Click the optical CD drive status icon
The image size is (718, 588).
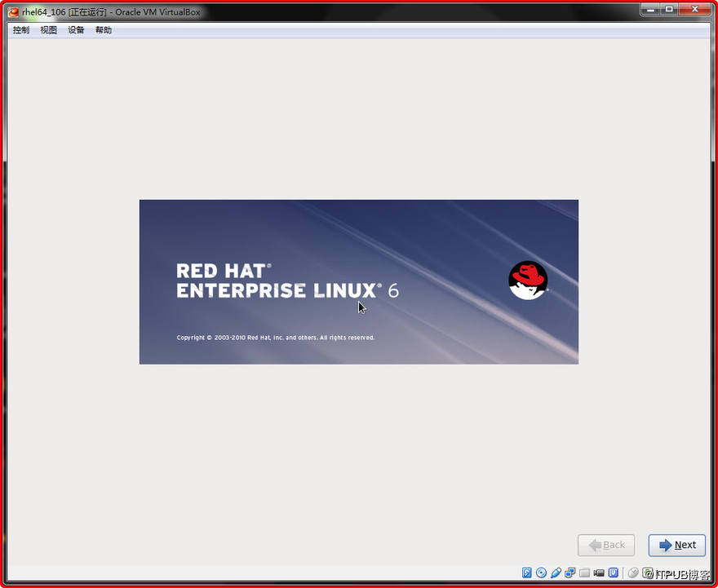(x=541, y=573)
